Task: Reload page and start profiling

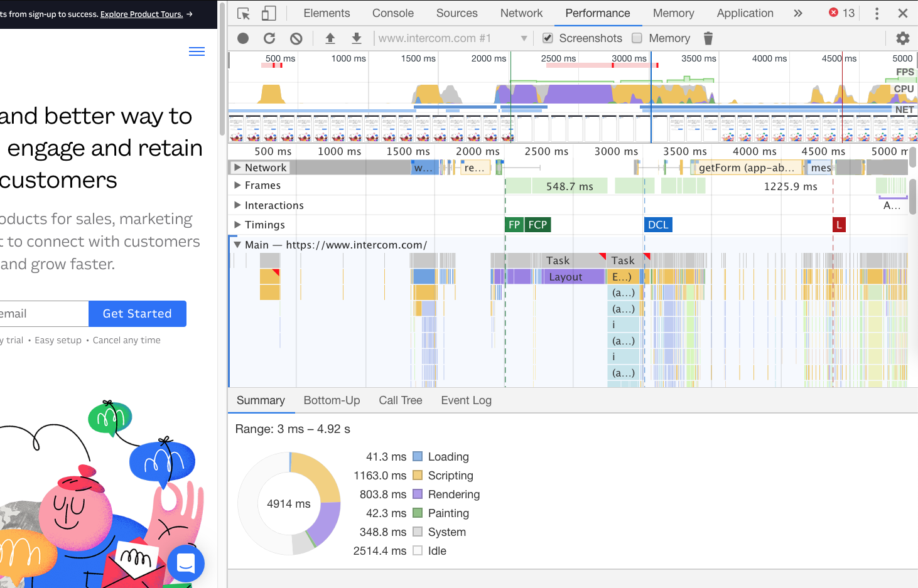Action: (269, 38)
